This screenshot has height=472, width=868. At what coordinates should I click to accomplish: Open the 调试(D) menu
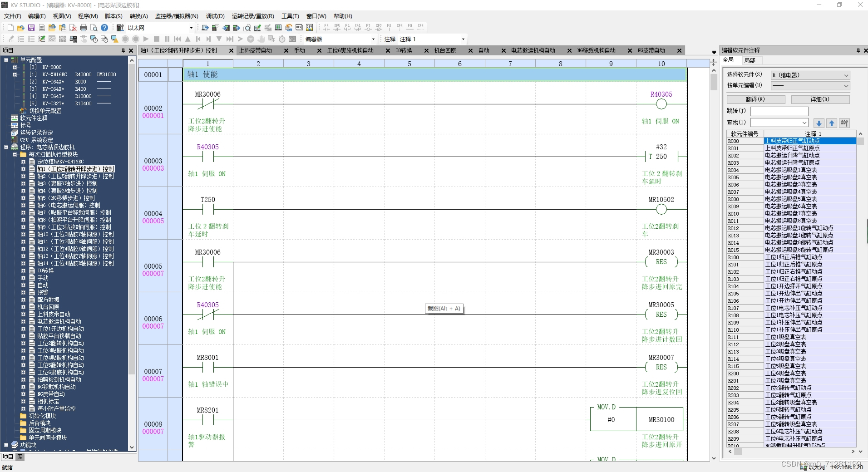coord(215,16)
